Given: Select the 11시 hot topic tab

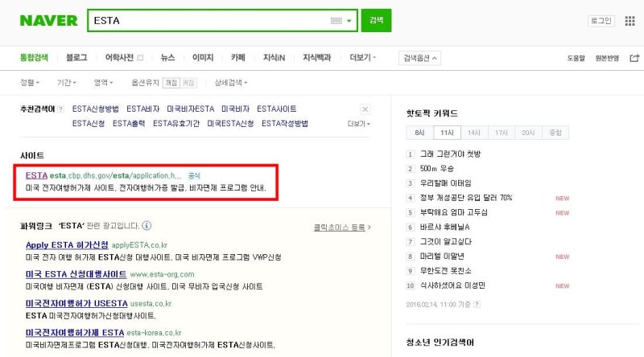Looking at the screenshot, I should [x=447, y=133].
